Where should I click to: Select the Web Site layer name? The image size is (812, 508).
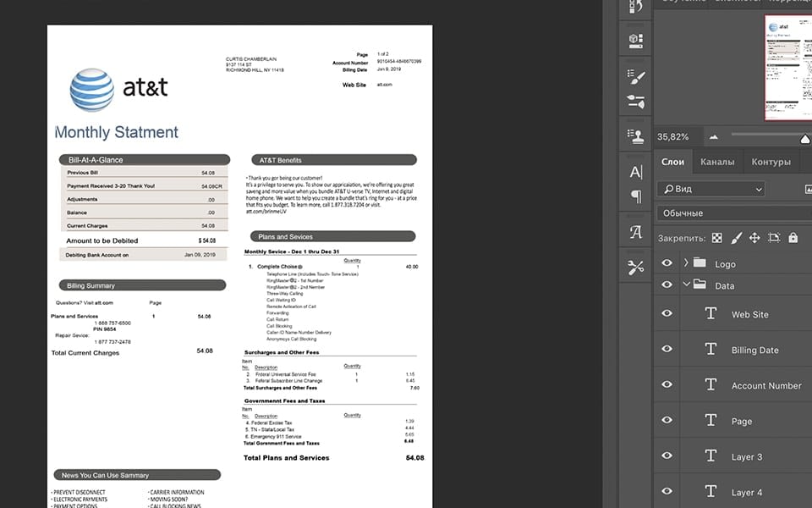pos(750,314)
